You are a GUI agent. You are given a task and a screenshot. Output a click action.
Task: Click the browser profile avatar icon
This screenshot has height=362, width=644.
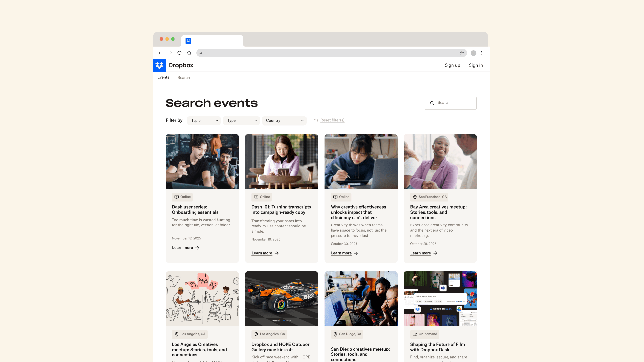(x=473, y=53)
